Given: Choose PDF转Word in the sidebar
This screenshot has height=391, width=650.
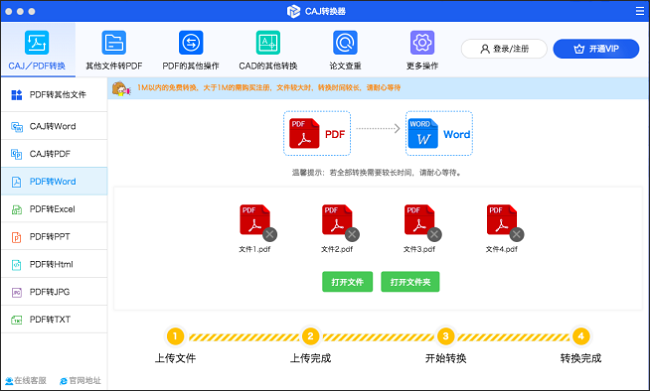Looking at the screenshot, I should (x=54, y=181).
